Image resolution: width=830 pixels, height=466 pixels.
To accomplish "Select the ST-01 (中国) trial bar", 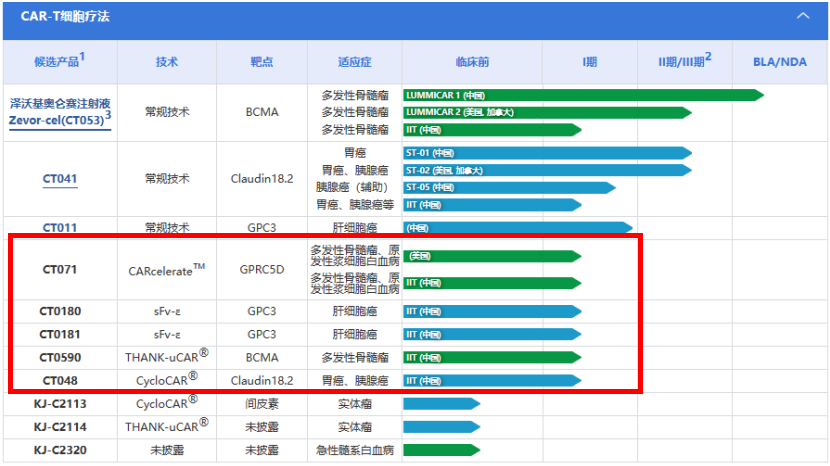I will pyautogui.click(x=545, y=153).
